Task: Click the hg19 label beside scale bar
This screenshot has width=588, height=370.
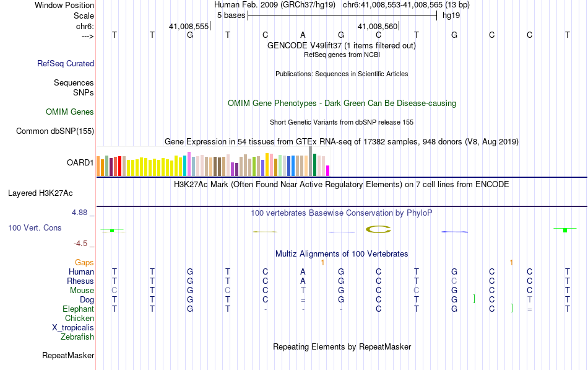Action: coord(451,15)
